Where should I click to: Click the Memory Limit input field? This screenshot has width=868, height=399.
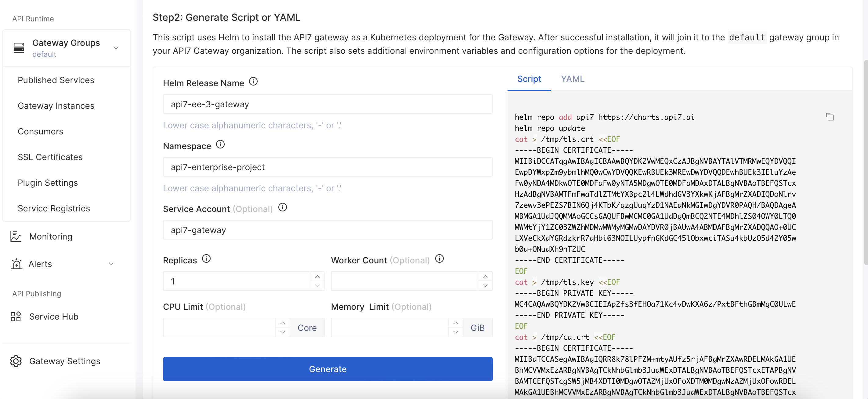point(389,328)
